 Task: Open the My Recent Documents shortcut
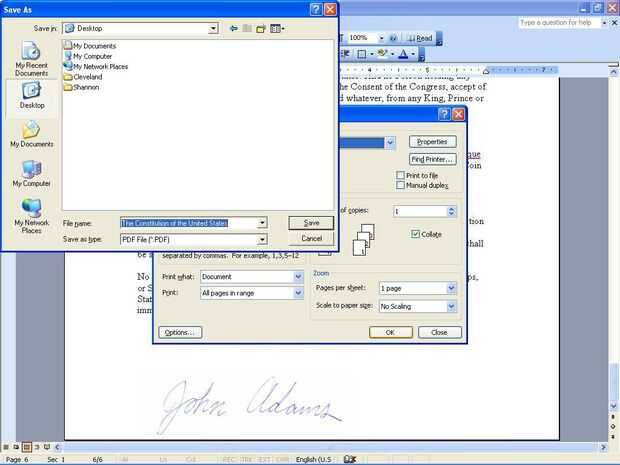pos(31,59)
